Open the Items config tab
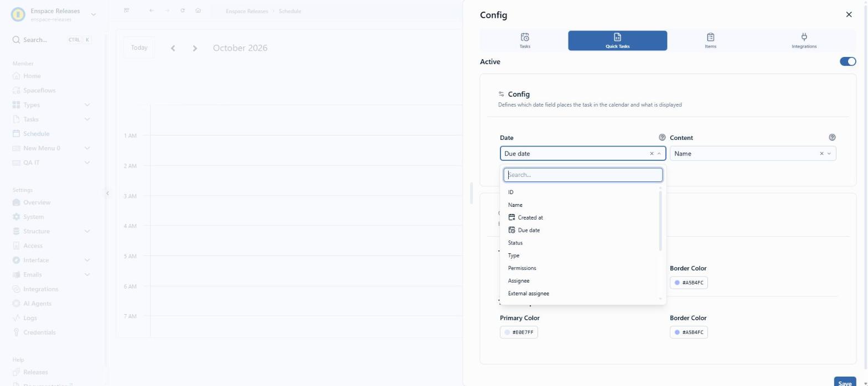This screenshot has height=386, width=868. pos(710,41)
